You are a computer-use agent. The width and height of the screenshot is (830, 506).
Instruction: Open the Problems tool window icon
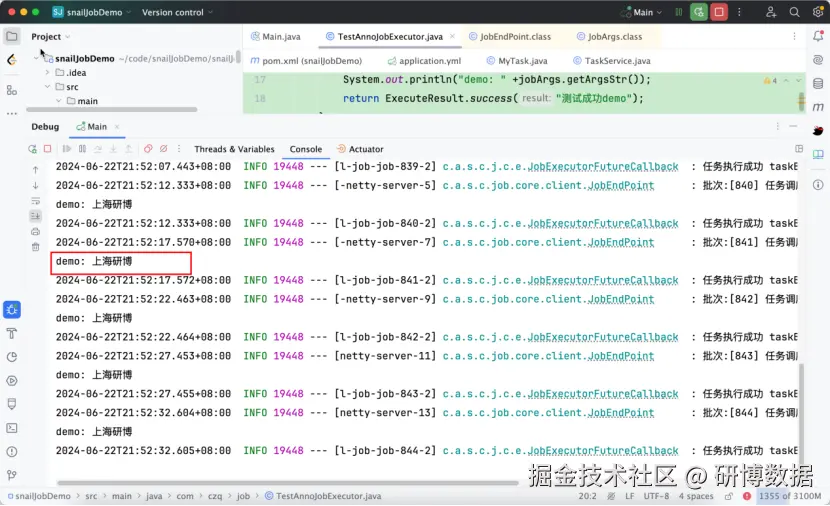pos(12,451)
